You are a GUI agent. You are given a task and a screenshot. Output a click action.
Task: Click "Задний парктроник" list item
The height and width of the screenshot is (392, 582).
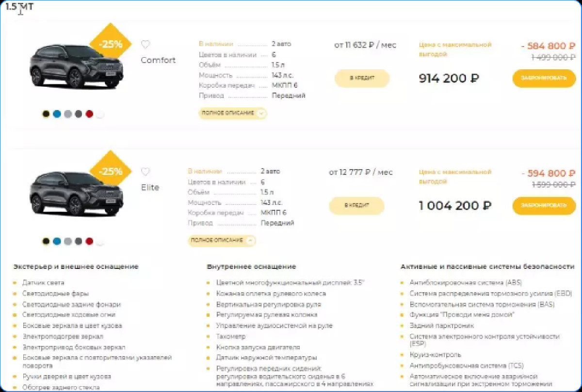pos(442,326)
